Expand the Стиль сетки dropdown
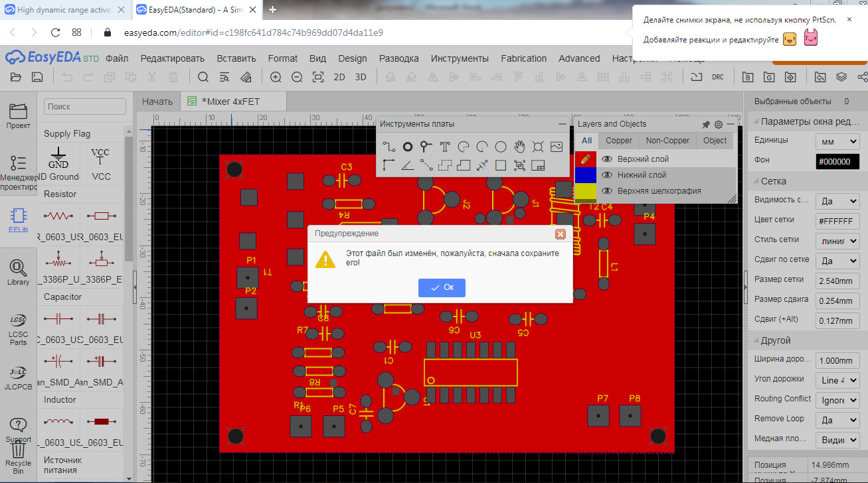 coord(837,241)
